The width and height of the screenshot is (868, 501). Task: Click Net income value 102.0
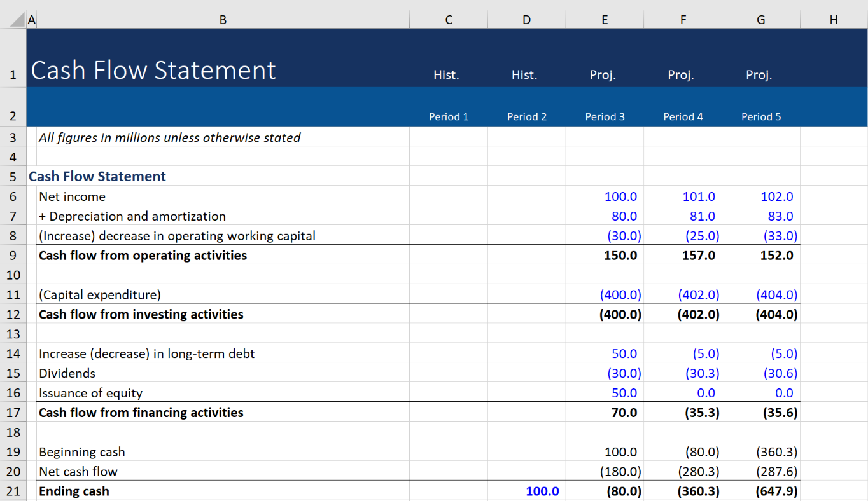point(777,196)
